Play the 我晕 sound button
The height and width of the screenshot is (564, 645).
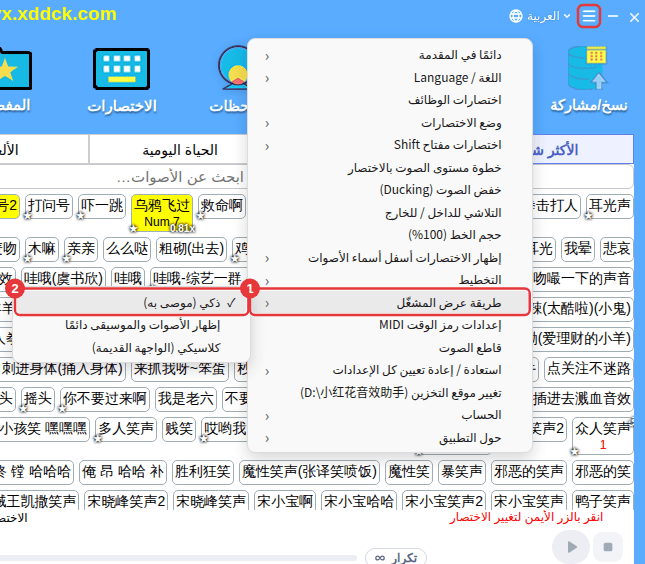[578, 249]
